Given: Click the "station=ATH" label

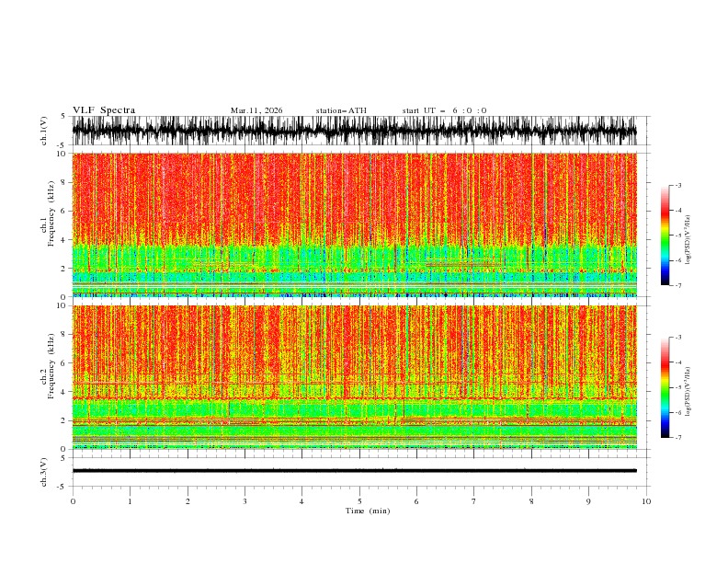Looking at the screenshot, I should tap(341, 110).
